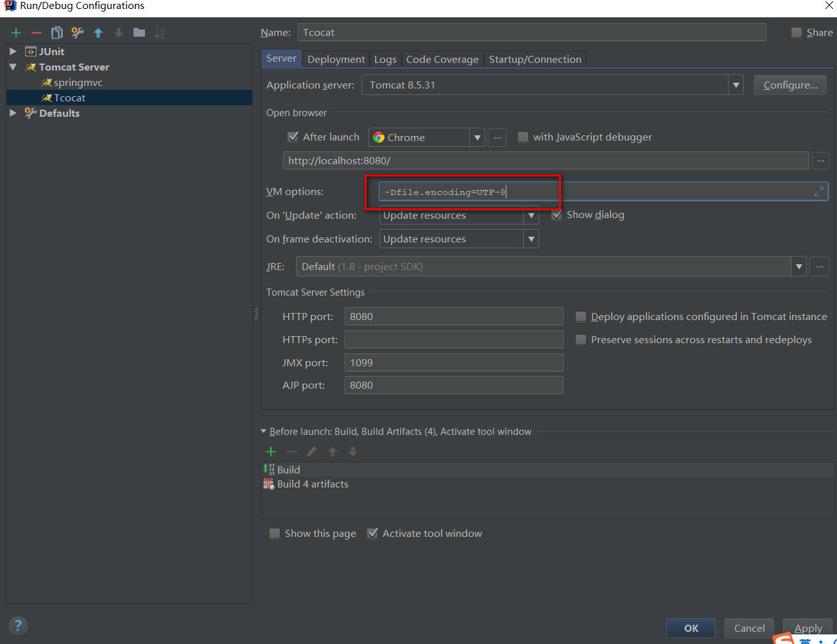Screen dimensions: 837x644
Task: Move before launch task down
Action: pyautogui.click(x=353, y=452)
